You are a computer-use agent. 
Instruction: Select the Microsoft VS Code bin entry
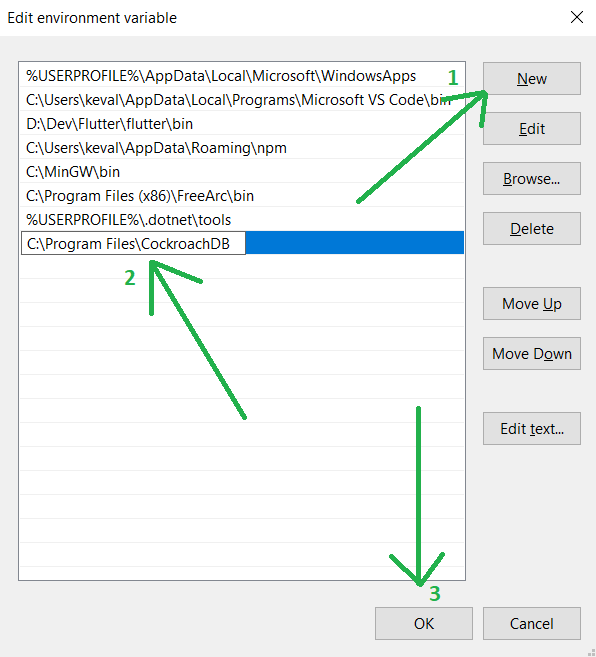tap(242, 100)
